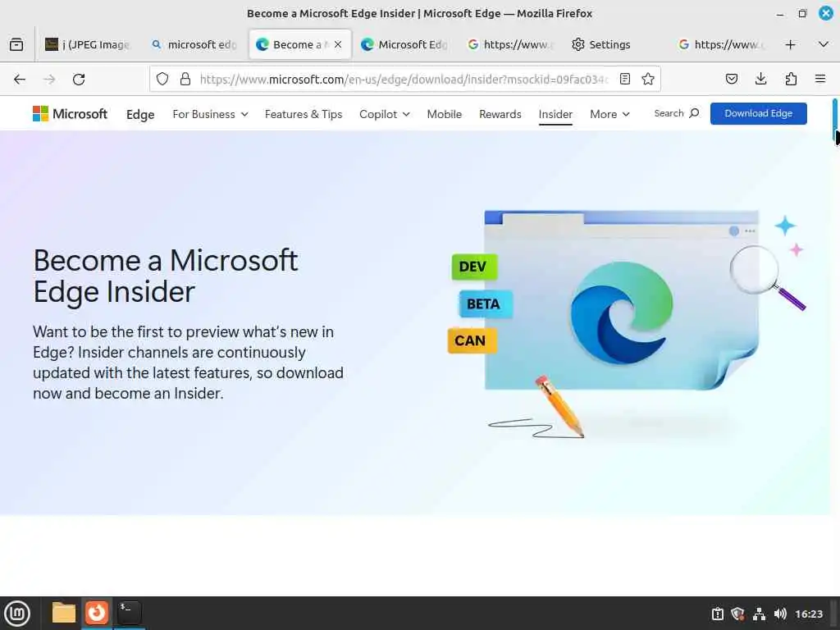This screenshot has height=630, width=840.
Task: Reload the current page
Action: [79, 80]
